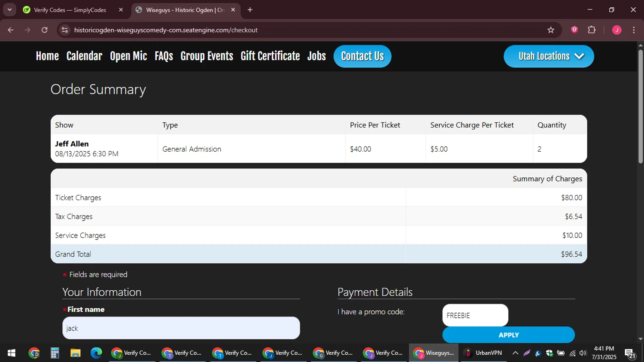Click the promo code field with FREEBIE

475,315
